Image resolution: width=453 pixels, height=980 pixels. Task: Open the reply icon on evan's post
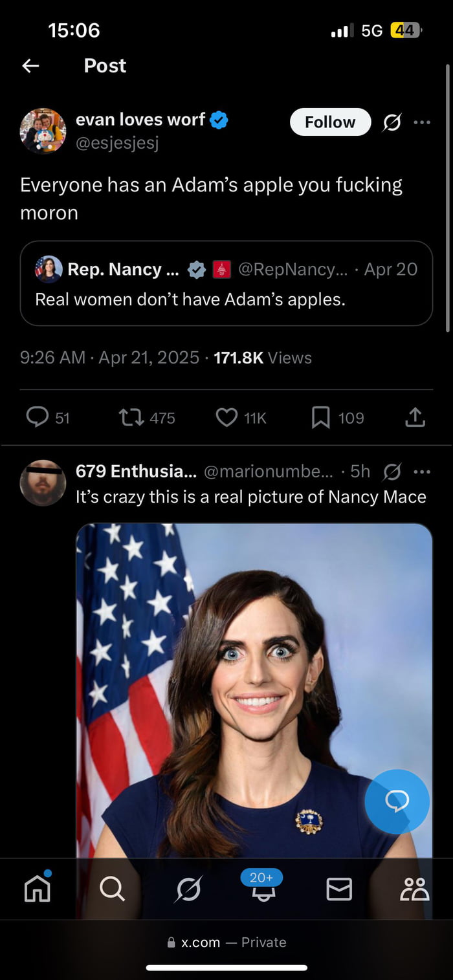37,417
